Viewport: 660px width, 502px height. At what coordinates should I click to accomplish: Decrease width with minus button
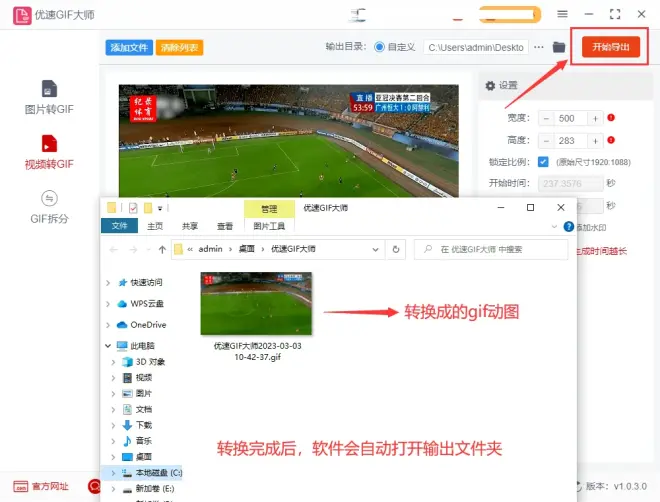(546, 119)
